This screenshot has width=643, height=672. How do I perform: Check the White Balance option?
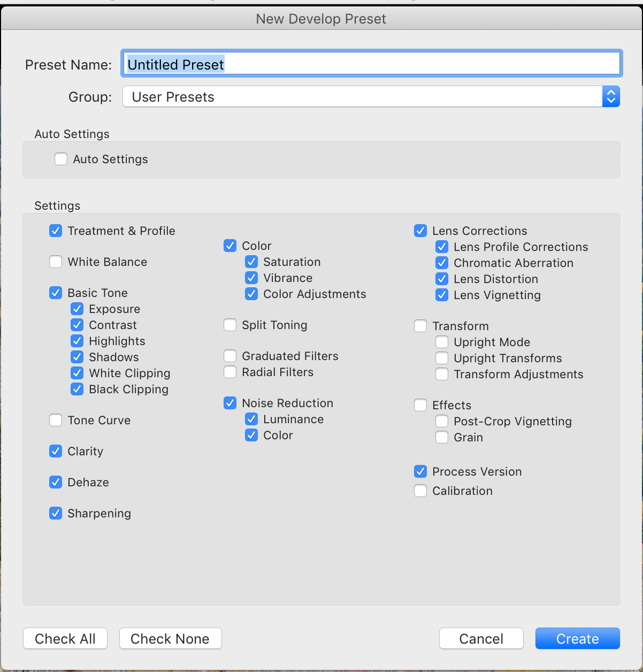pos(56,262)
